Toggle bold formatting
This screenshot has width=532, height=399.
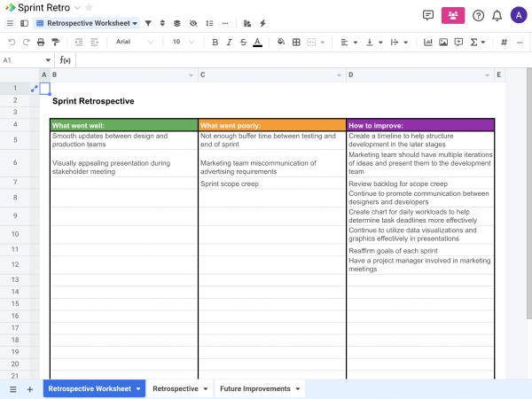click(x=215, y=42)
